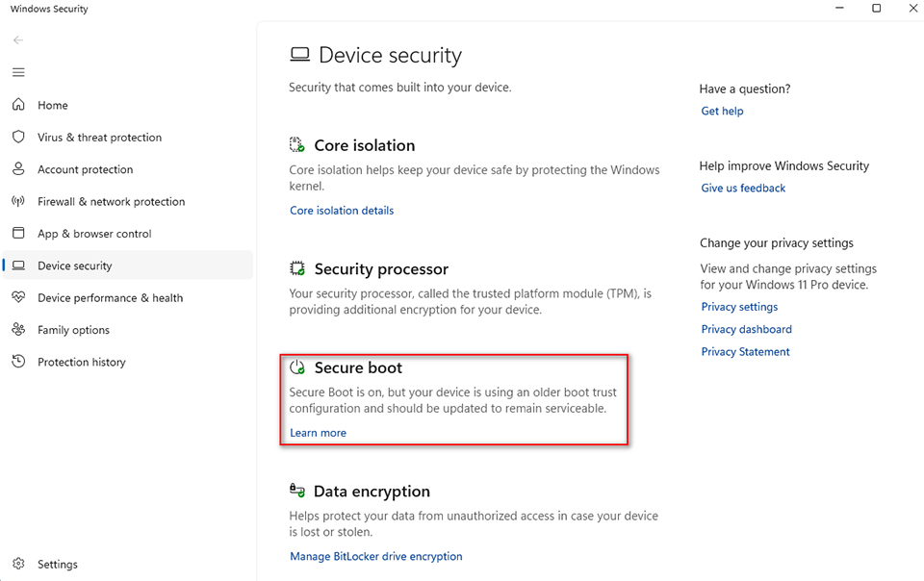Click the Secure boot heading

click(358, 367)
